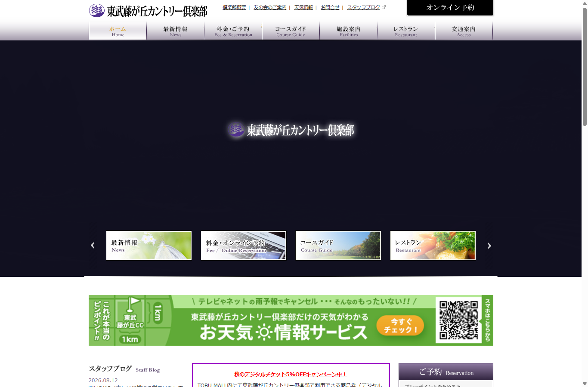Open the レストラン Restaurant menu item

click(406, 31)
